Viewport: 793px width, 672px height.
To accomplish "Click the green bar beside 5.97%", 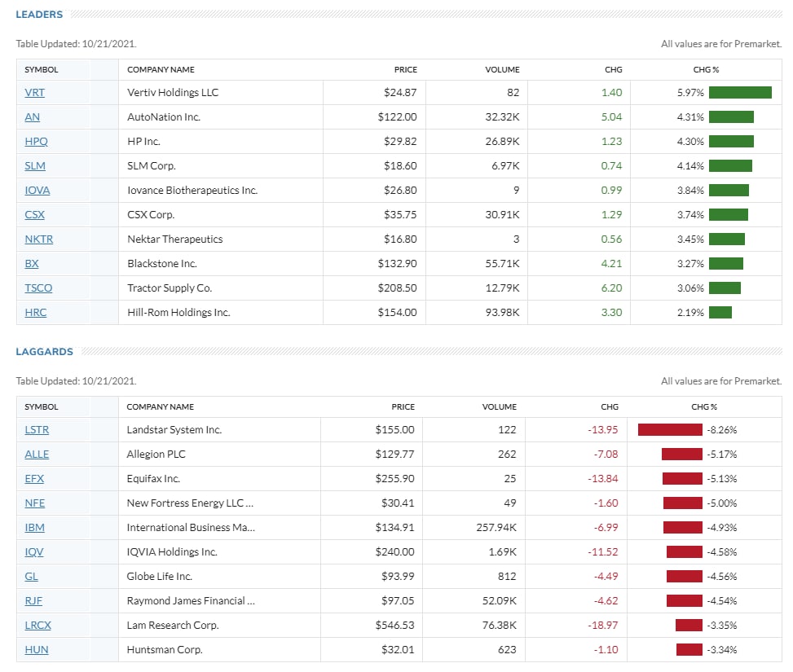I will [740, 93].
